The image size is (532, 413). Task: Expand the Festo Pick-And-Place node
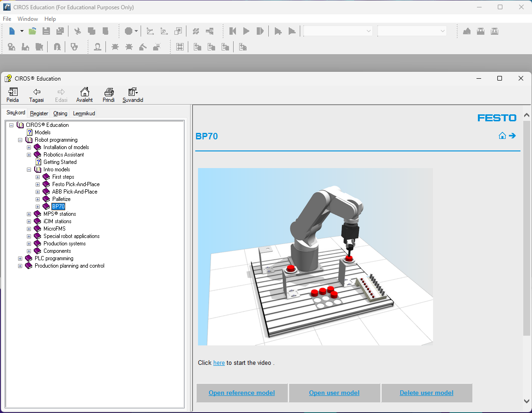pyautogui.click(x=37, y=184)
